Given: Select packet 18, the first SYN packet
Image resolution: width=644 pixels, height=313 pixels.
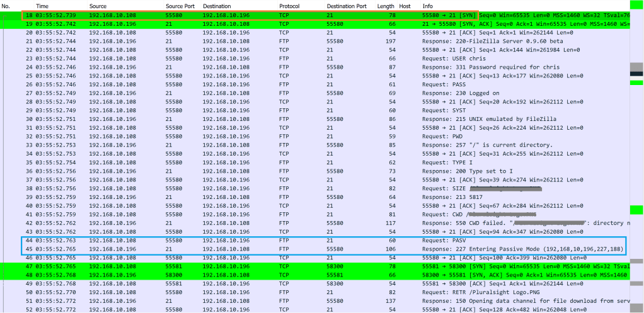Looking at the screenshot, I should 252,14.
